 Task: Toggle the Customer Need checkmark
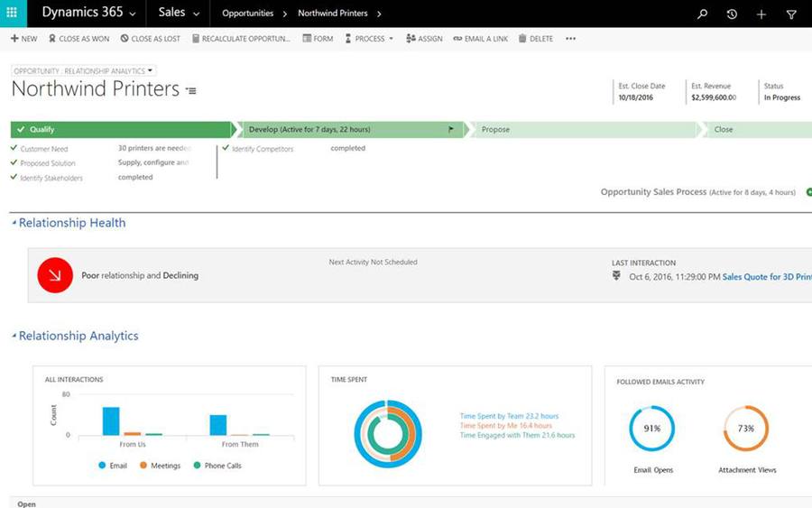point(14,148)
